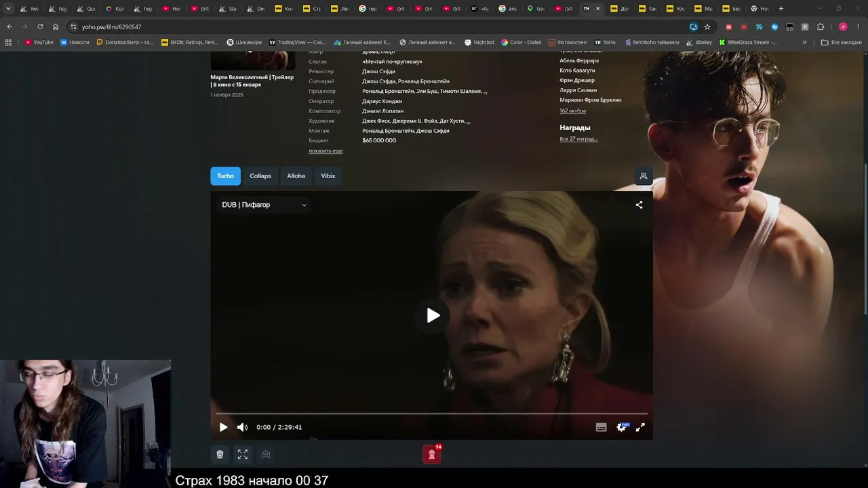Open the YouTube bookmark
This screenshot has height=488, width=868.
coord(39,42)
